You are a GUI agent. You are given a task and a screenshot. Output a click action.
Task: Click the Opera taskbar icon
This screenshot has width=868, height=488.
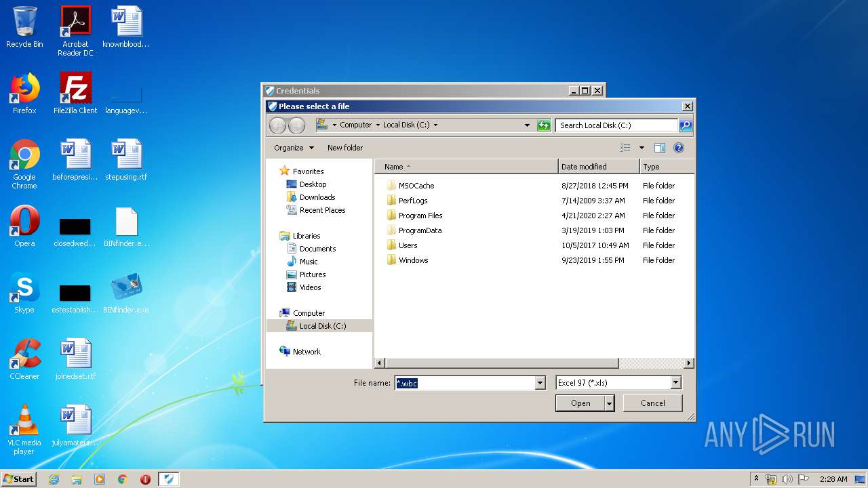[x=145, y=479]
